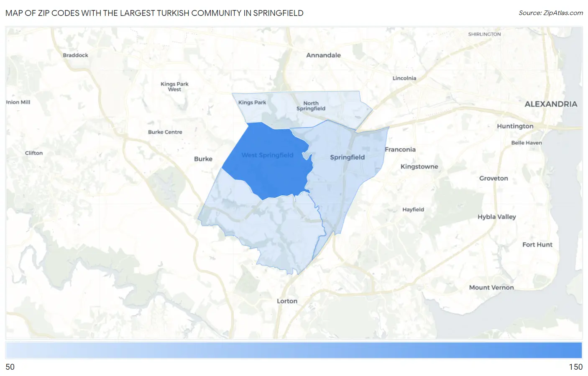
Task: Click the Belle Haven label
Action: point(527,143)
